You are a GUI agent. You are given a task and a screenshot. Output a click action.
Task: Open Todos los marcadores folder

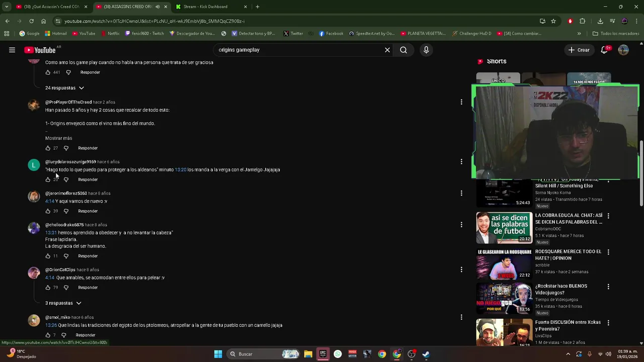coord(616,34)
